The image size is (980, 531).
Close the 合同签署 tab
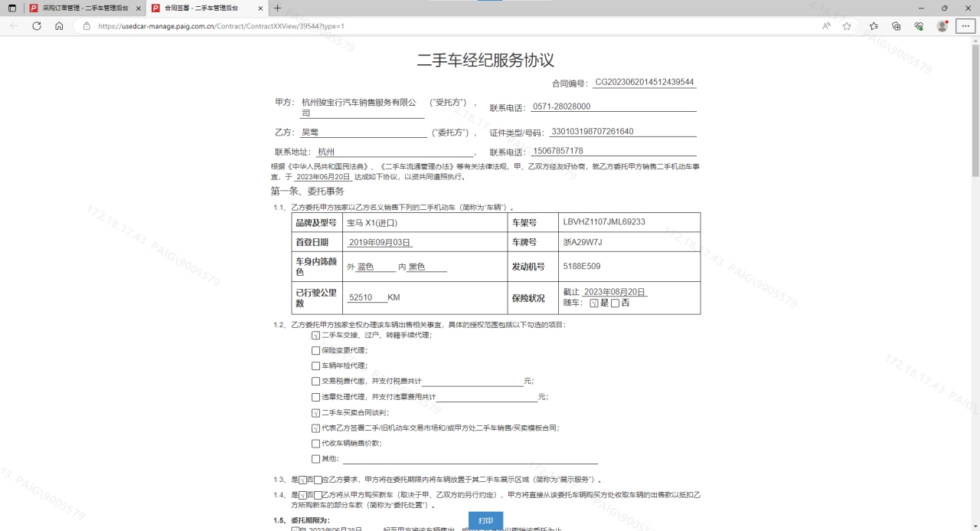pos(260,8)
